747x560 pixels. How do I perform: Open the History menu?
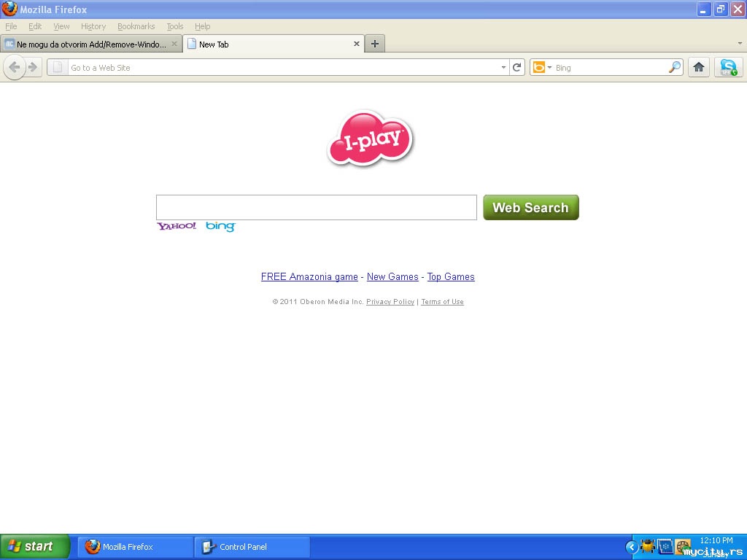coord(93,26)
